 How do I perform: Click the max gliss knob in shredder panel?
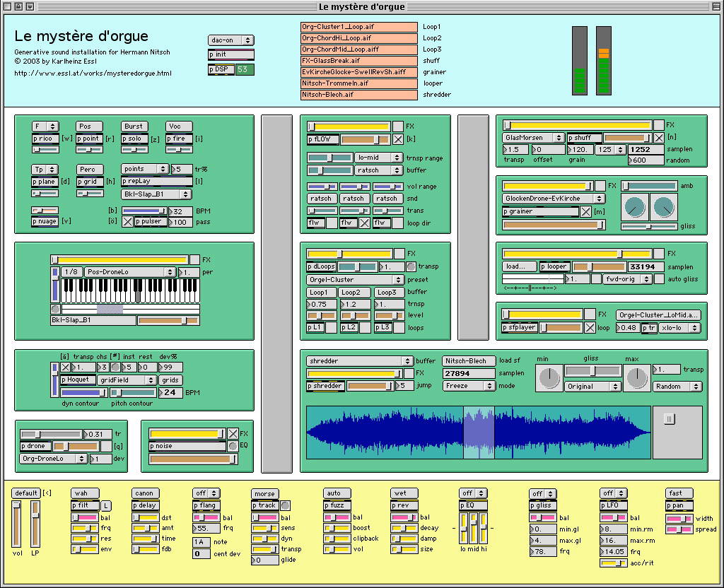tap(637, 379)
